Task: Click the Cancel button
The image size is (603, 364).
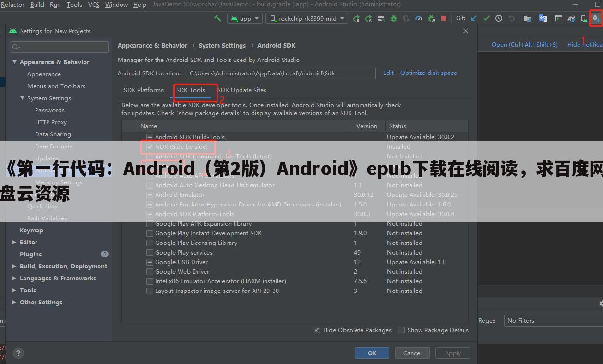Action: (x=412, y=353)
